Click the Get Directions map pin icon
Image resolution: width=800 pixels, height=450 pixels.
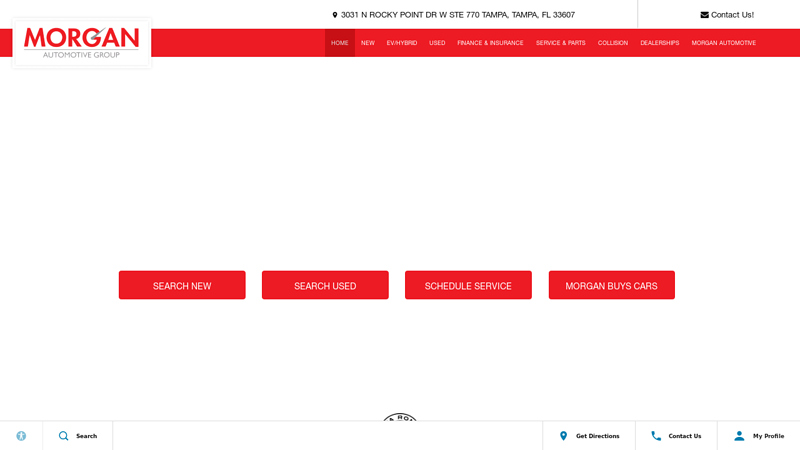tap(564, 436)
